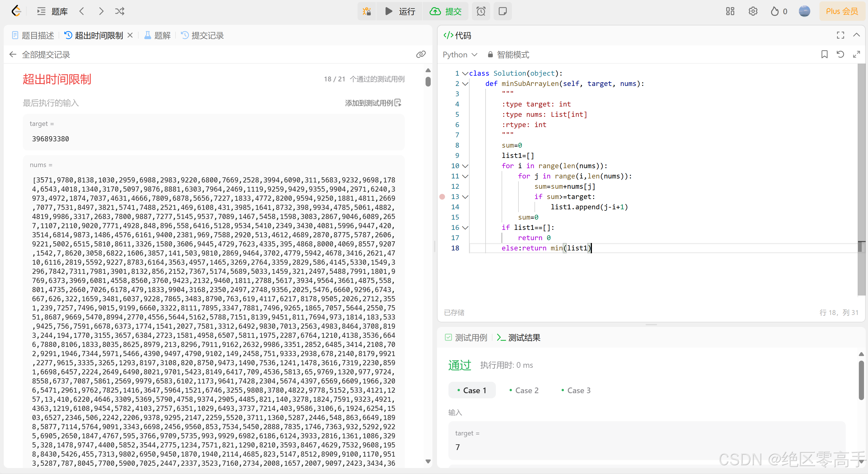The width and height of the screenshot is (868, 474).
Task: Collapse the code panel with chevron
Action: (x=856, y=35)
